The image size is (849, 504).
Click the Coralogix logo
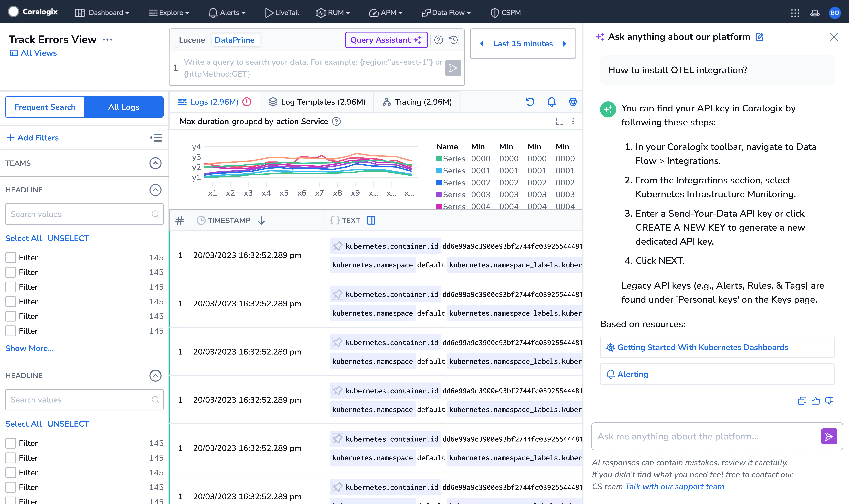[33, 12]
